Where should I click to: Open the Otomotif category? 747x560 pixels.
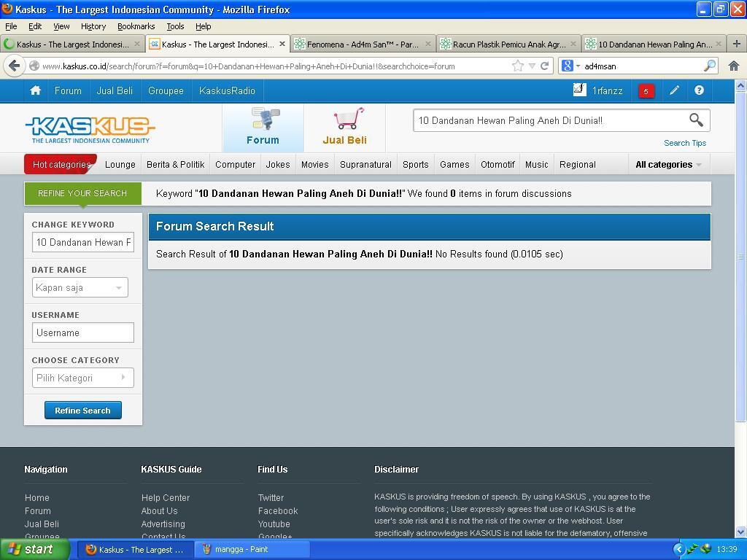(498, 165)
